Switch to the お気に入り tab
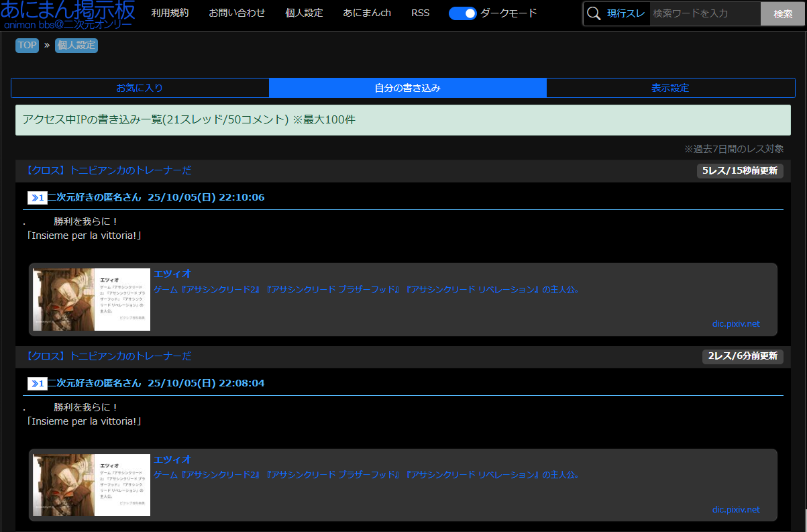This screenshot has height=532, width=807. coord(140,88)
